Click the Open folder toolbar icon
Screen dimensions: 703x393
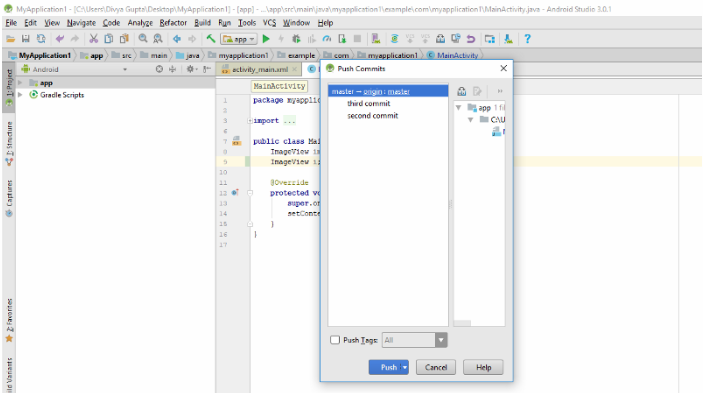coord(10,39)
